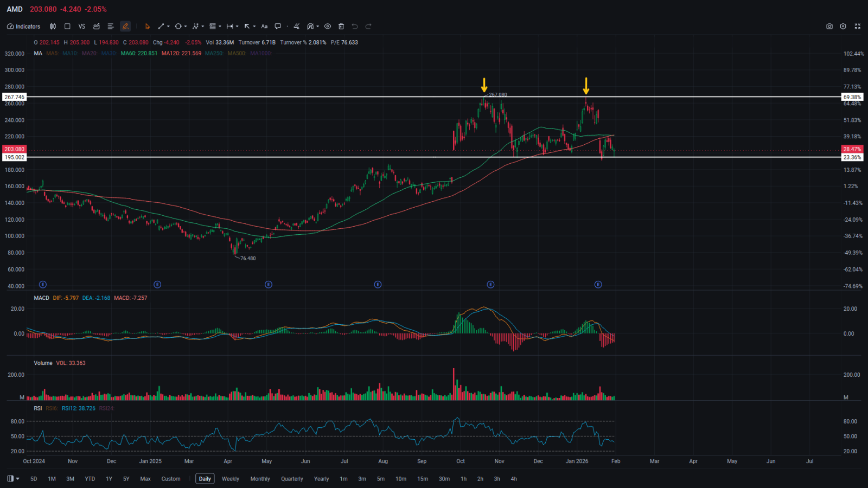Click the earnings E marker near Jan 2026
The height and width of the screenshot is (488, 868).
[598, 285]
